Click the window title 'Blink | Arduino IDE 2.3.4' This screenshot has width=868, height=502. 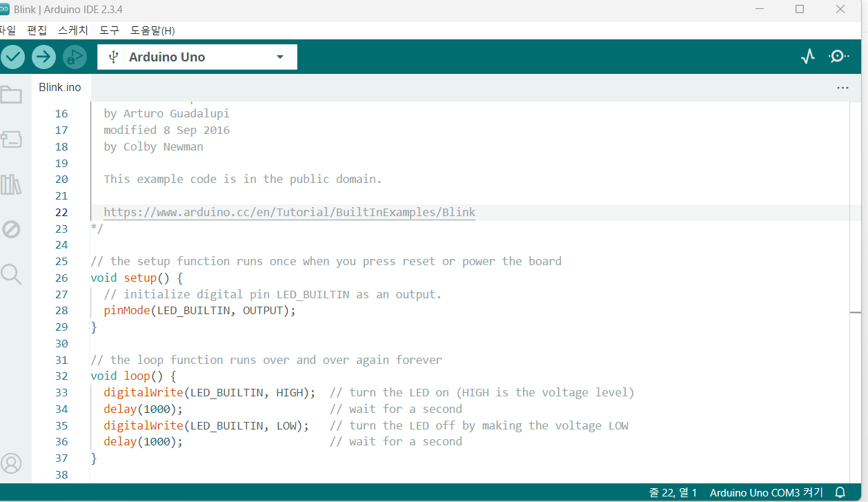(68, 10)
